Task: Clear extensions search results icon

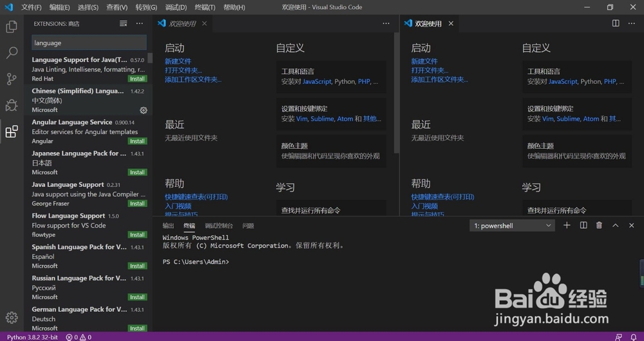Action: point(123,24)
